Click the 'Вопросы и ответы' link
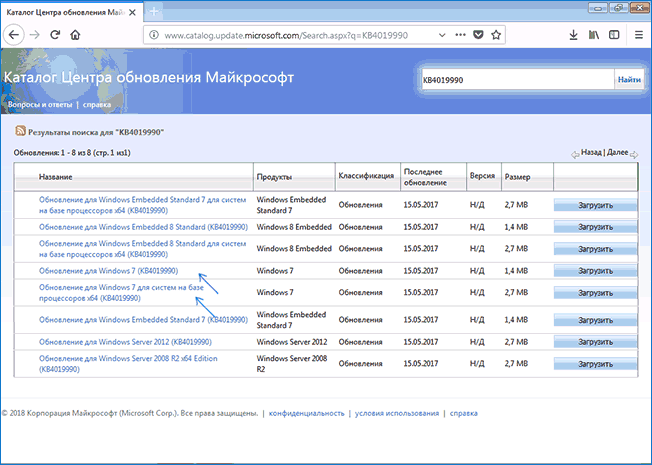The height and width of the screenshot is (465, 652). pos(38,104)
